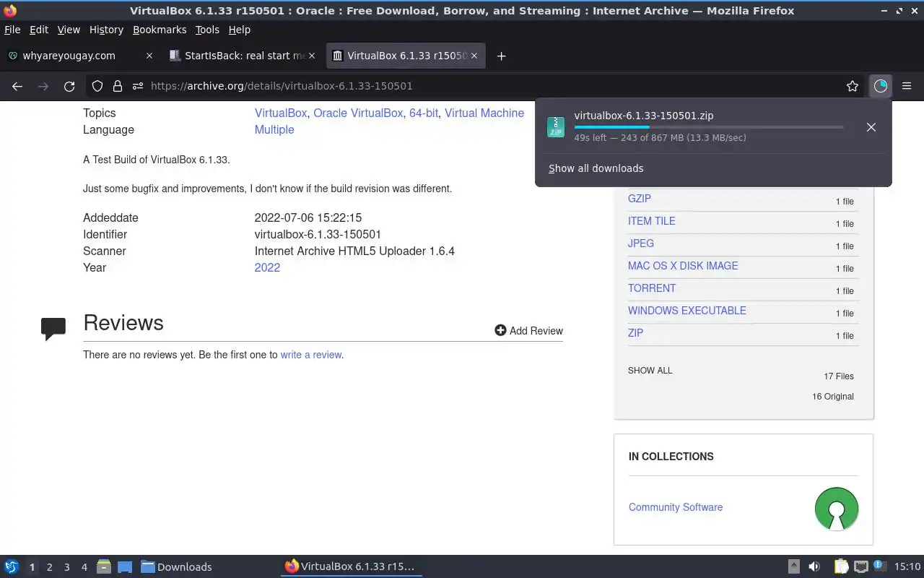Download the WINDOWS EXECUTABLE file

point(687,310)
